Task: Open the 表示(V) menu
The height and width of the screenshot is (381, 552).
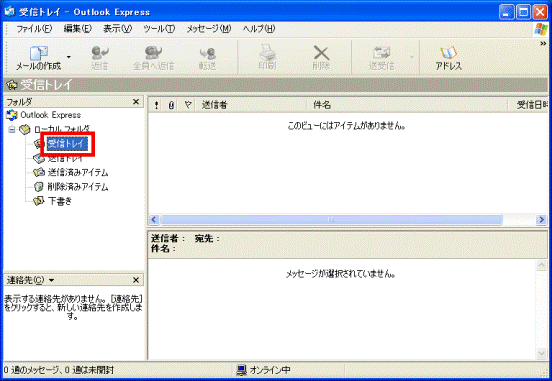Action: click(118, 29)
